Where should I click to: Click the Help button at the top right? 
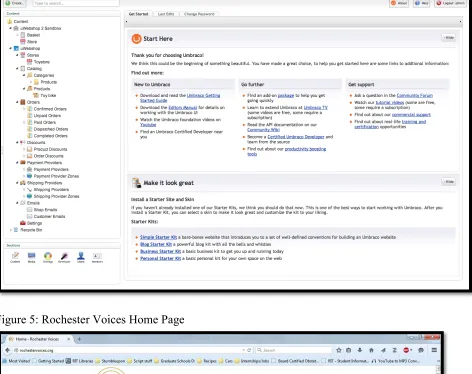tap(422, 3)
